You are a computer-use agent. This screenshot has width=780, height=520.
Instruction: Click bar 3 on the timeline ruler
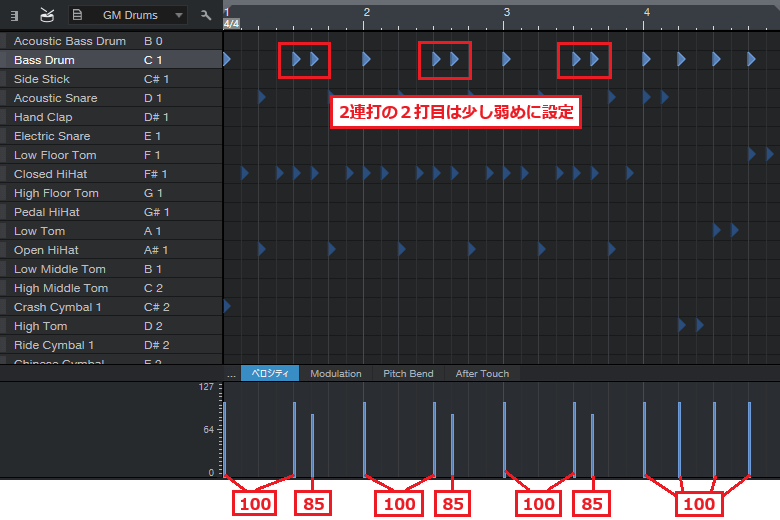[x=507, y=14]
